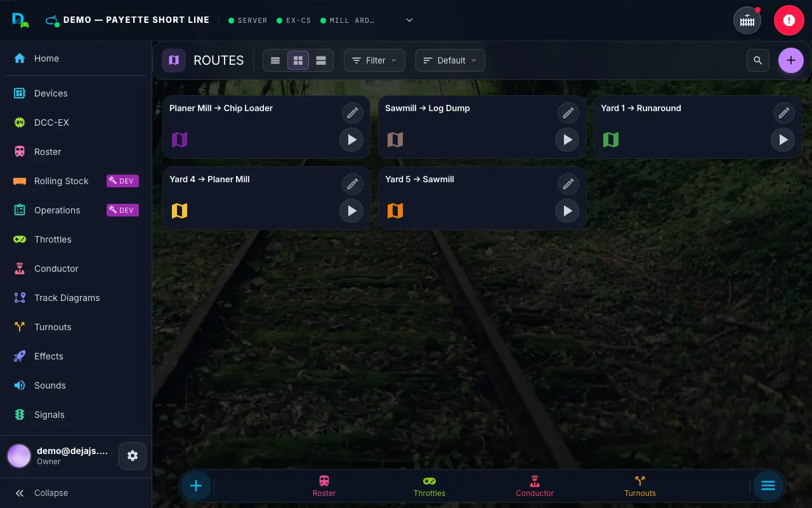Viewport: 812px width, 508px height.
Task: Switch to large card view layout
Action: (321, 60)
